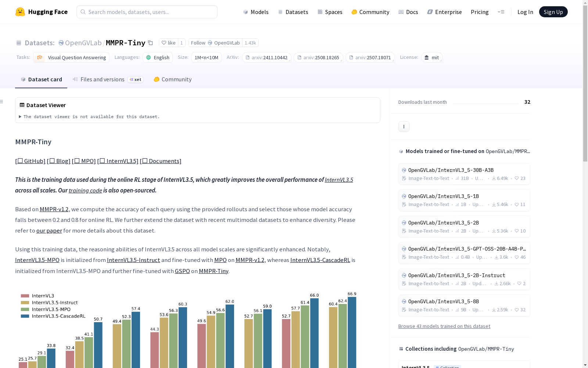The width and height of the screenshot is (588, 368).
Task: Click the license icon next to mit
Action: (427, 57)
